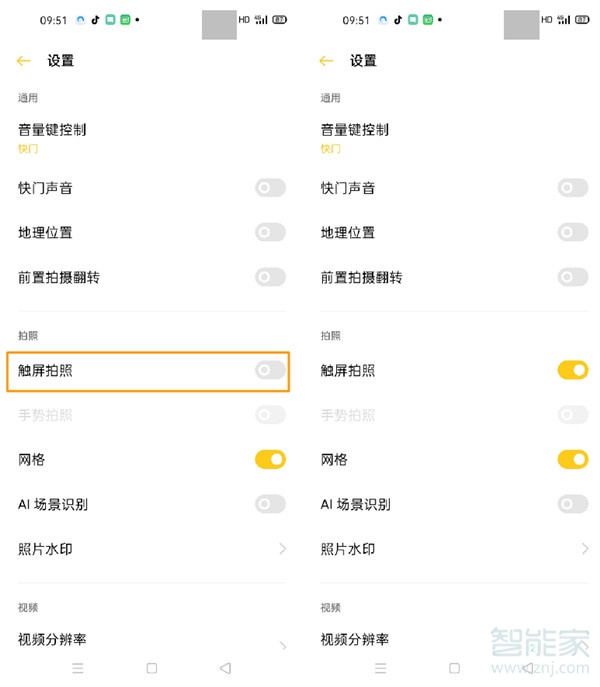This screenshot has width=600, height=687.
Task: Tap AI 场景识别 label on the left phone
Action: 53,504
